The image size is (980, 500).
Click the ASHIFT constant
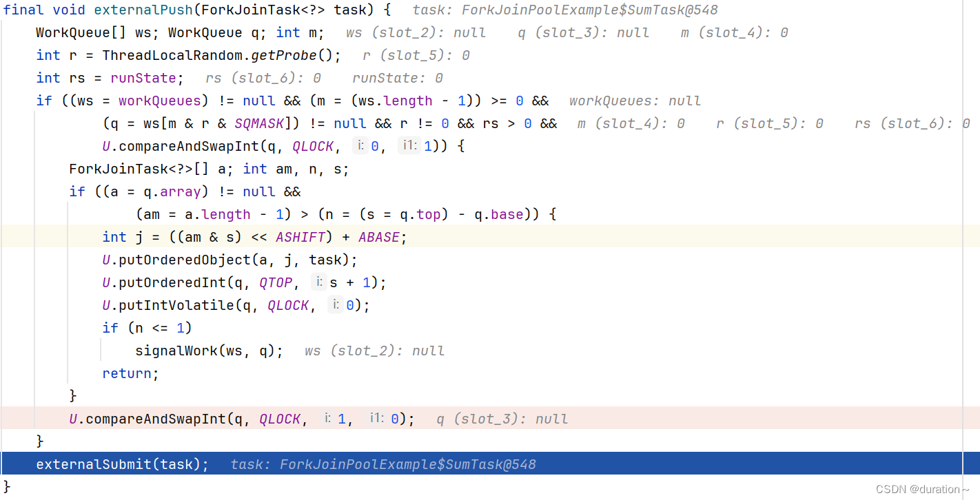tap(300, 237)
